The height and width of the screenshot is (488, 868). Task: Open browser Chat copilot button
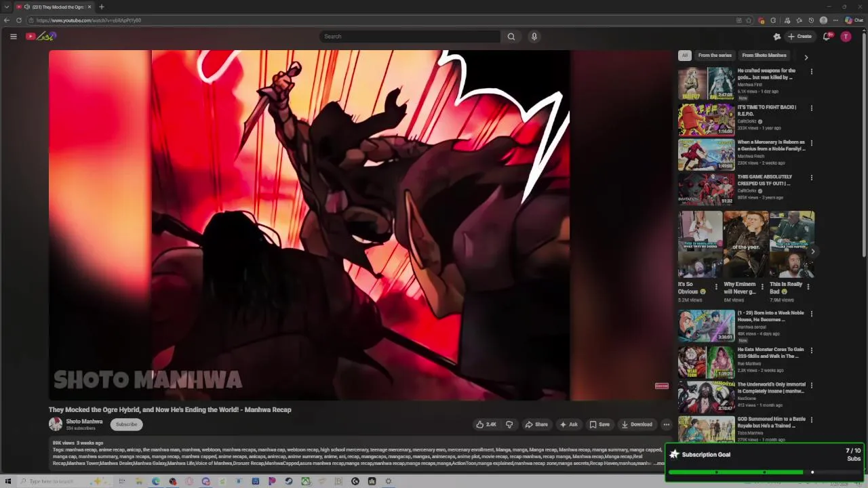854,20
